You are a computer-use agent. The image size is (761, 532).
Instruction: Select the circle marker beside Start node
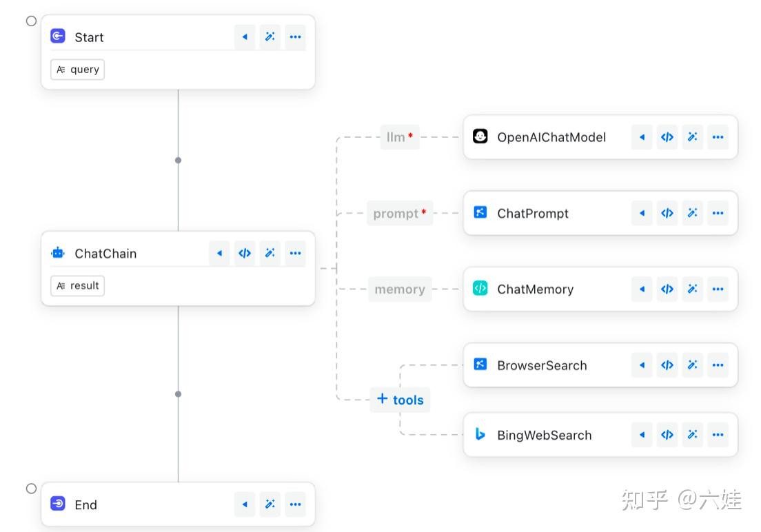tap(31, 21)
